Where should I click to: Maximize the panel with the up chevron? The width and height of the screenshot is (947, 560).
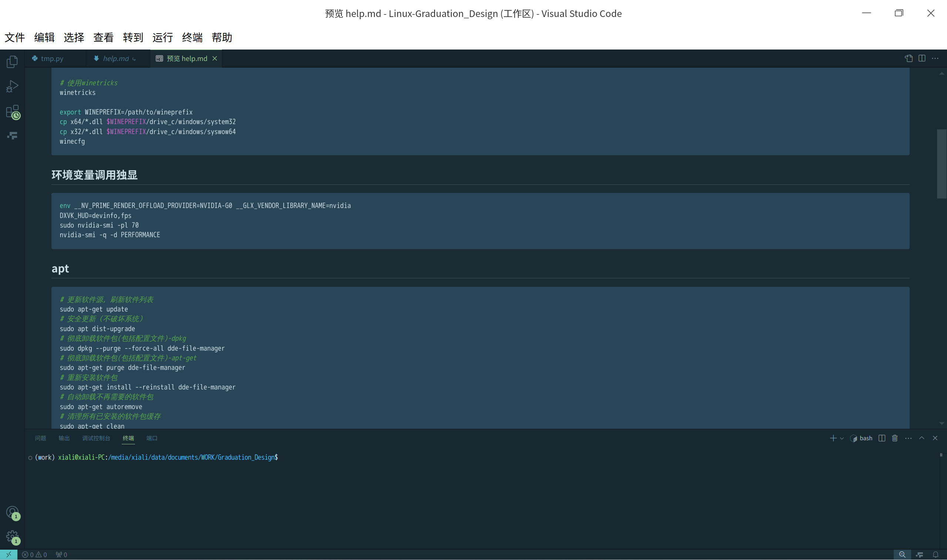[922, 438]
